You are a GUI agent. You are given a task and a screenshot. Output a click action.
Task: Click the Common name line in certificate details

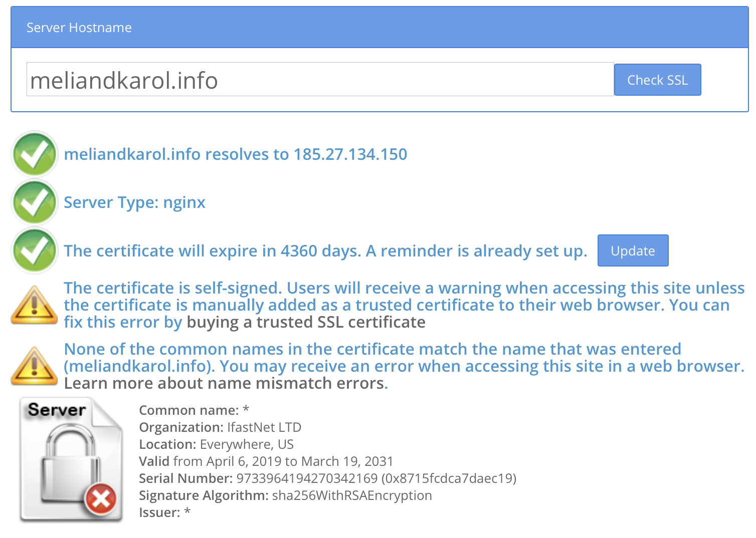click(x=194, y=410)
